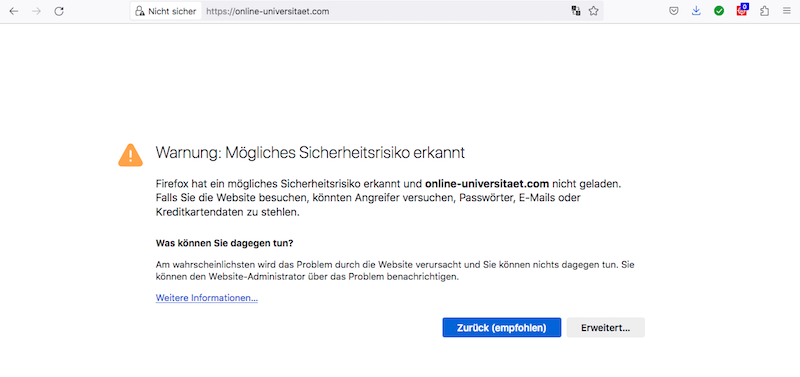Click the bold 'online-universitaet.com' domain text
The image size is (800, 377).
click(x=487, y=183)
